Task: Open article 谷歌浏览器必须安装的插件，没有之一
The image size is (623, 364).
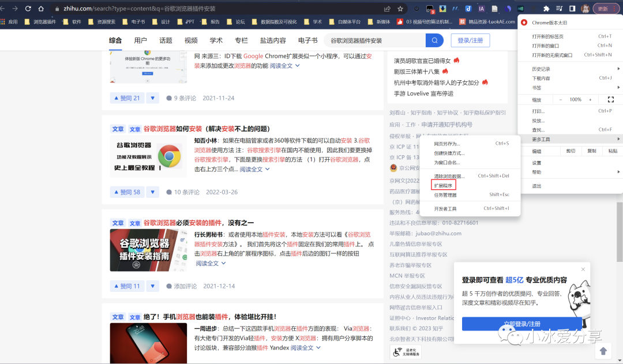Action: tap(198, 223)
